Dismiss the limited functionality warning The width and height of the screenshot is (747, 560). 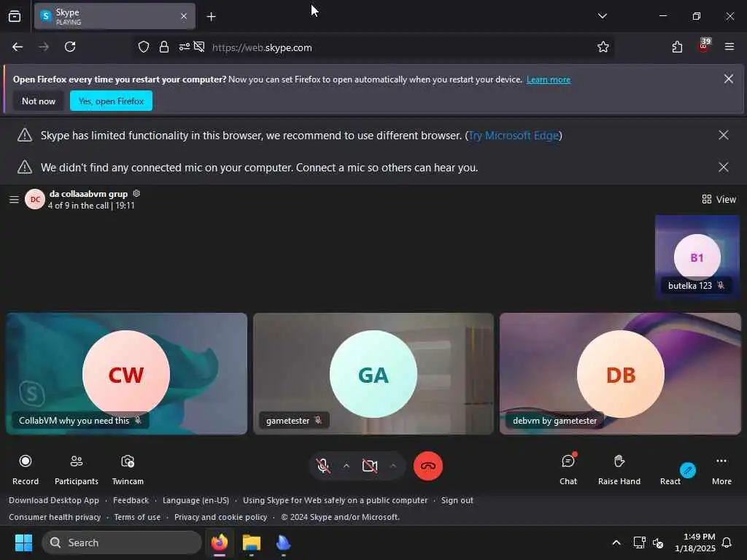coord(723,135)
